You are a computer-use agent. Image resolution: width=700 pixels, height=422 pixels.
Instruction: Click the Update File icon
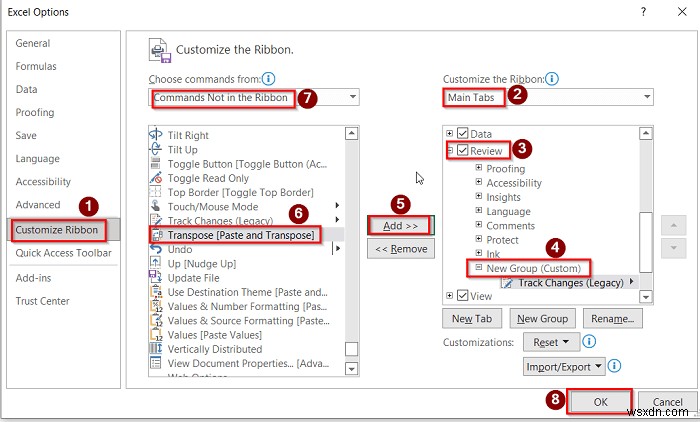click(x=155, y=277)
